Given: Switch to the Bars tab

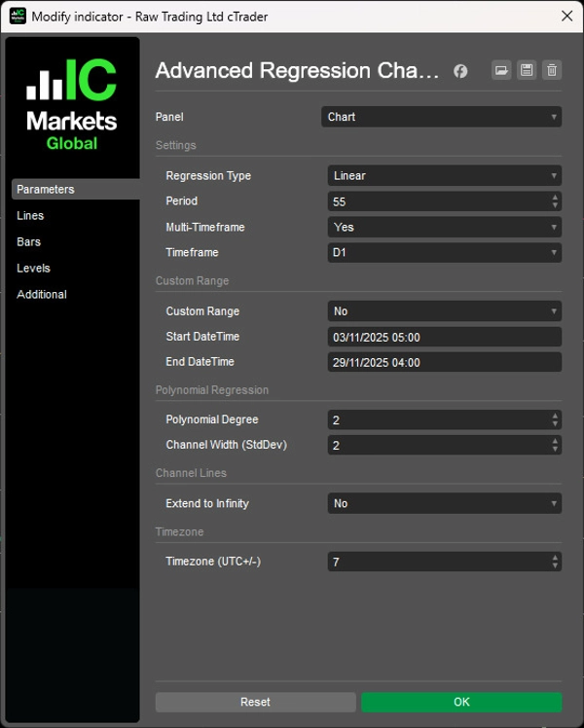Looking at the screenshot, I should [29, 242].
